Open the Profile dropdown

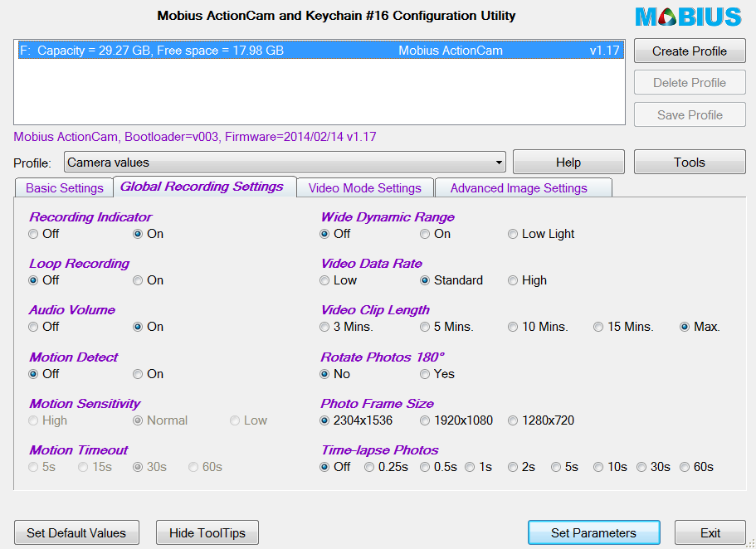coord(285,163)
